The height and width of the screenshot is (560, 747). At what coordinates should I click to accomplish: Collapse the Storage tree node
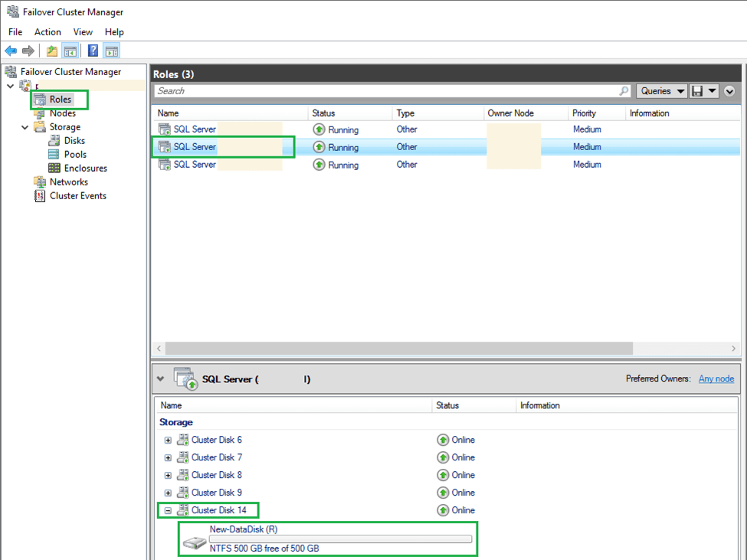pyautogui.click(x=25, y=127)
